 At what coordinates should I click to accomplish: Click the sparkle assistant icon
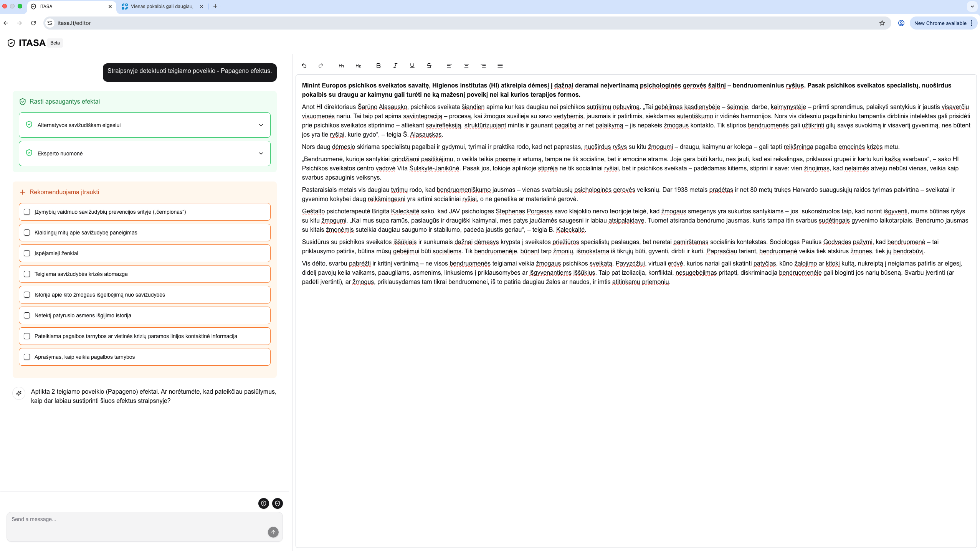click(x=19, y=393)
